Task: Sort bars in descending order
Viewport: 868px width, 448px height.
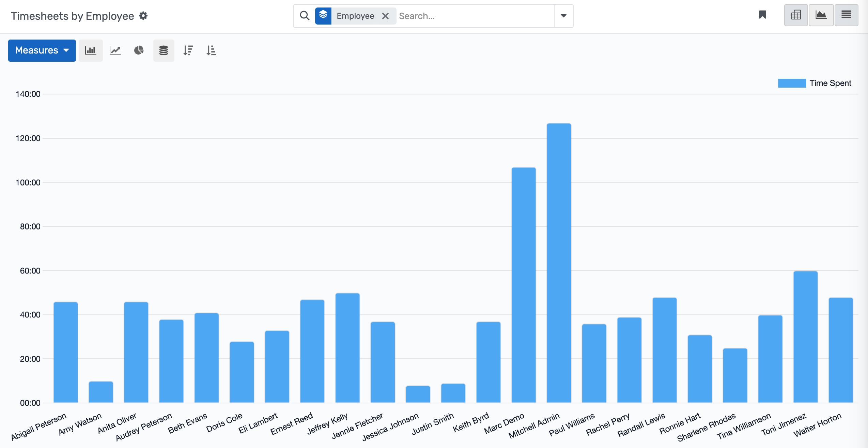Action: (188, 50)
